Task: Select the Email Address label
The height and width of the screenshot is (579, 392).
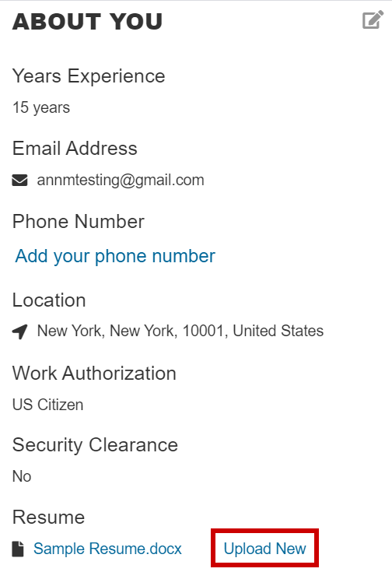Action: pyautogui.click(x=75, y=149)
